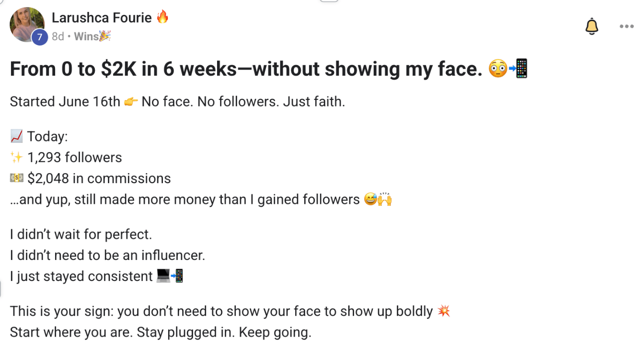This screenshot has height=352, width=644.
Task: Click the level 7 badge on avatar
Action: point(40,37)
